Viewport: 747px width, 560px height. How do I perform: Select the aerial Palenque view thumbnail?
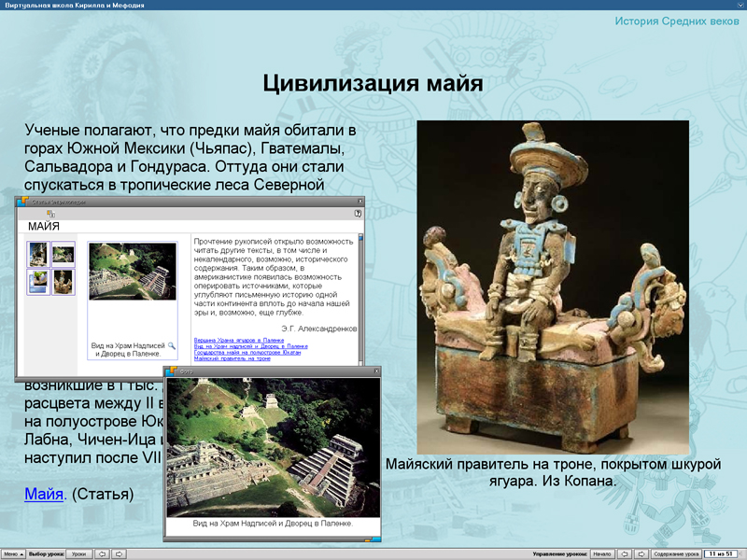(x=63, y=254)
